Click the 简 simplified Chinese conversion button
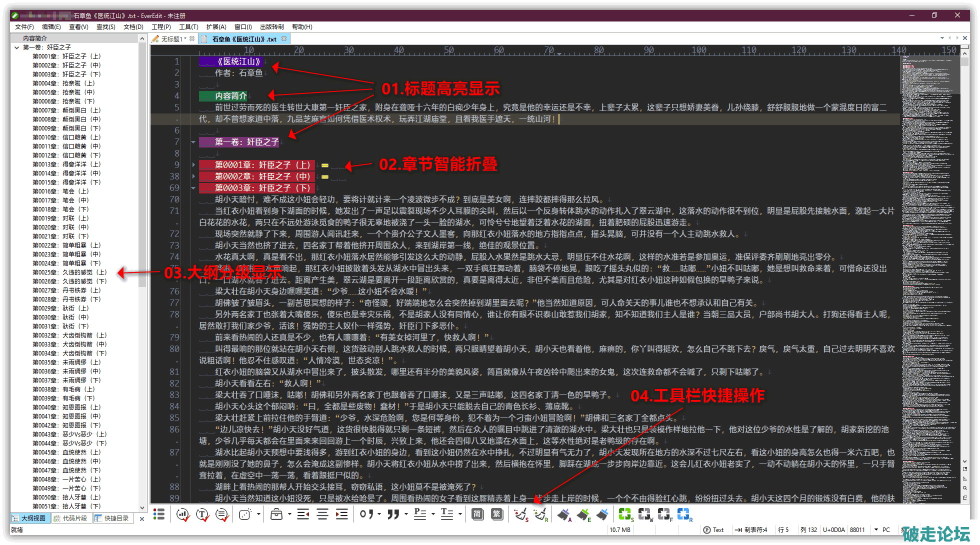The image size is (980, 545). [477, 514]
